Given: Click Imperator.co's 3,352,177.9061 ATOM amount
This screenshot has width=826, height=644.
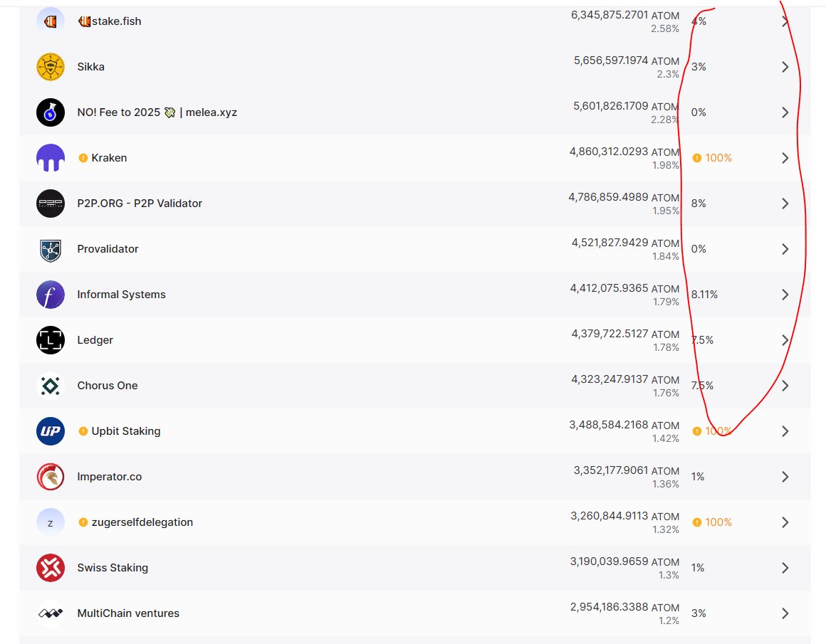Looking at the screenshot, I should (627, 470).
